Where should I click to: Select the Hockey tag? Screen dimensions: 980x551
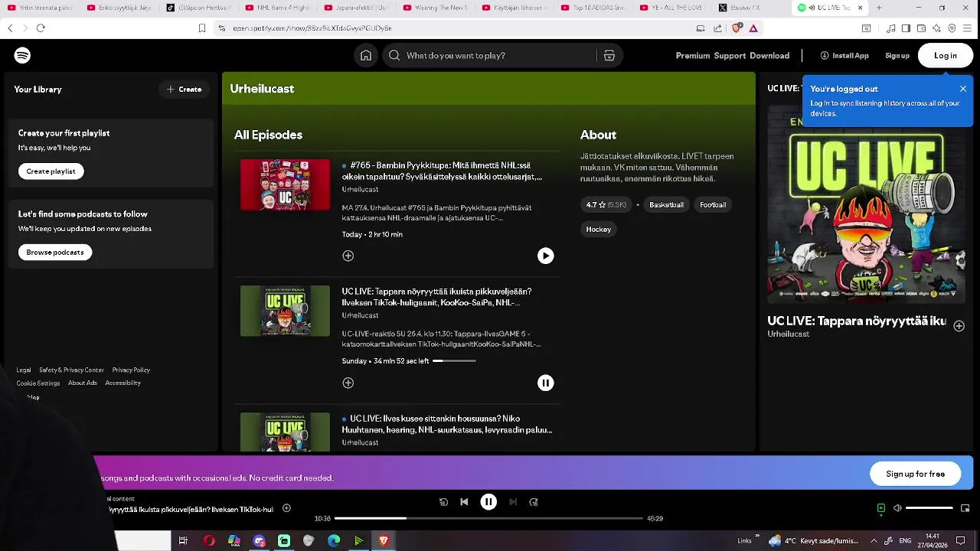pos(599,229)
